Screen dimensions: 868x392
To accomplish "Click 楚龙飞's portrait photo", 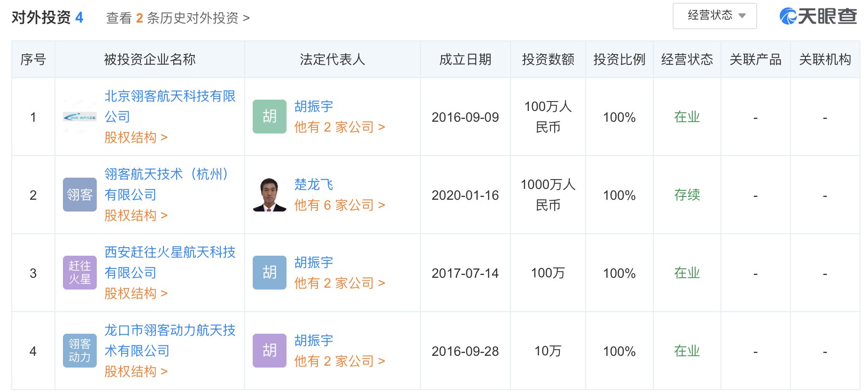I will pyautogui.click(x=270, y=195).
